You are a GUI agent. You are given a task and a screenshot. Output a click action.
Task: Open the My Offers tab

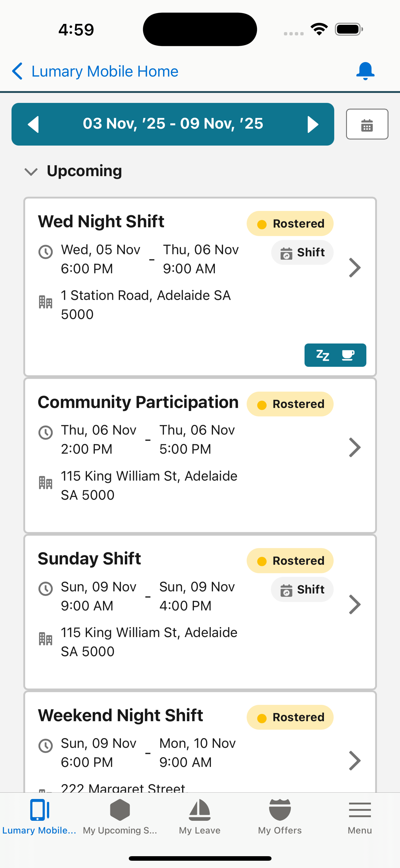pyautogui.click(x=280, y=816)
